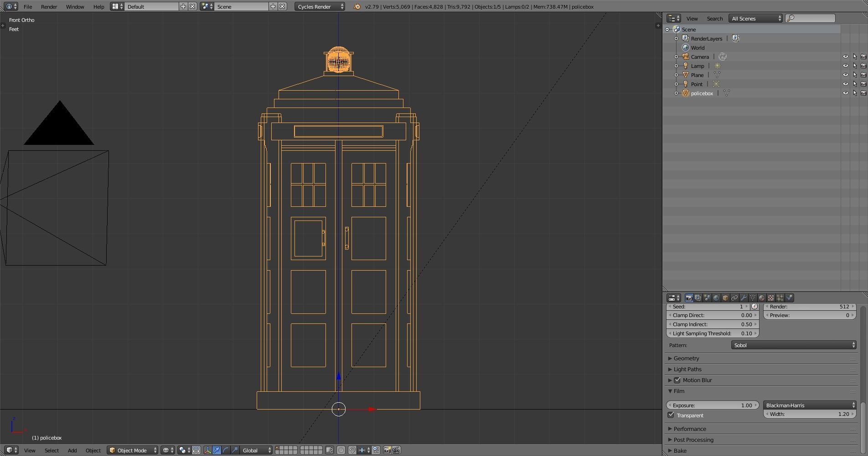This screenshot has height=456, width=868.
Task: Open the 3D view Add menu
Action: coord(72,451)
